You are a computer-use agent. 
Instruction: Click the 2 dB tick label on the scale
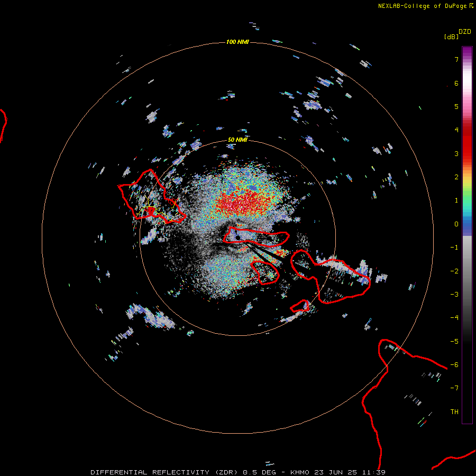tap(456, 177)
